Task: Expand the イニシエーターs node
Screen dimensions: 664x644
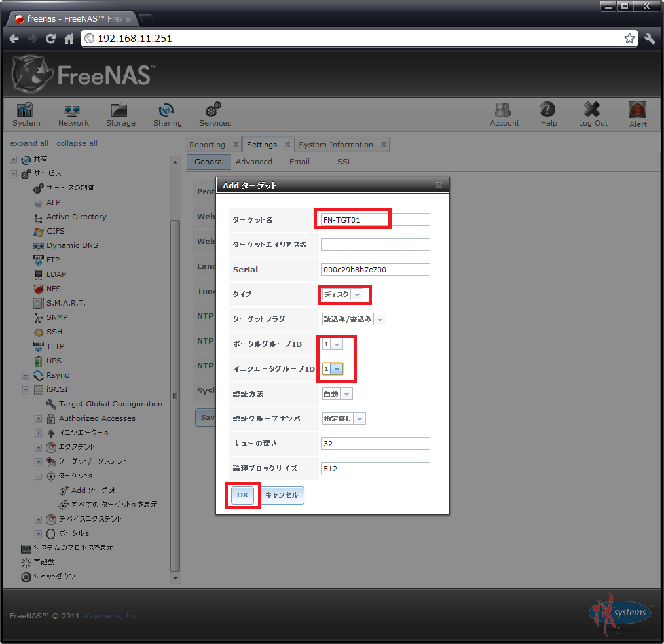Action: pyautogui.click(x=38, y=433)
